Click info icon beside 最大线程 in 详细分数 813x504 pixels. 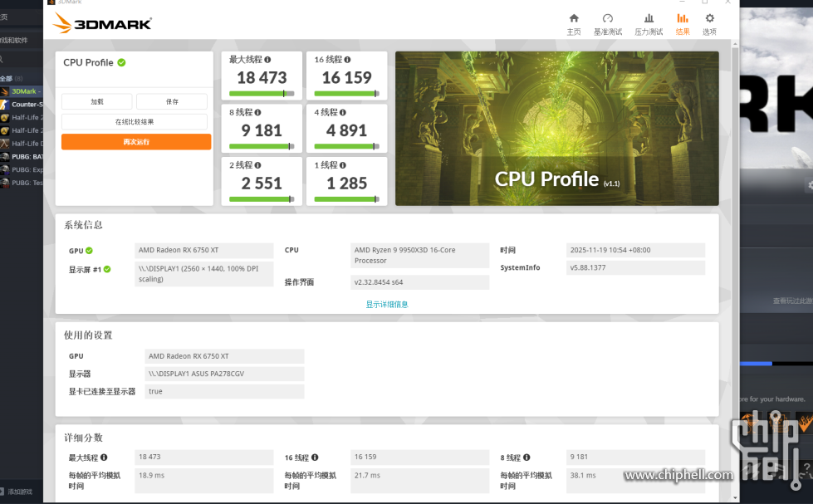(x=104, y=458)
